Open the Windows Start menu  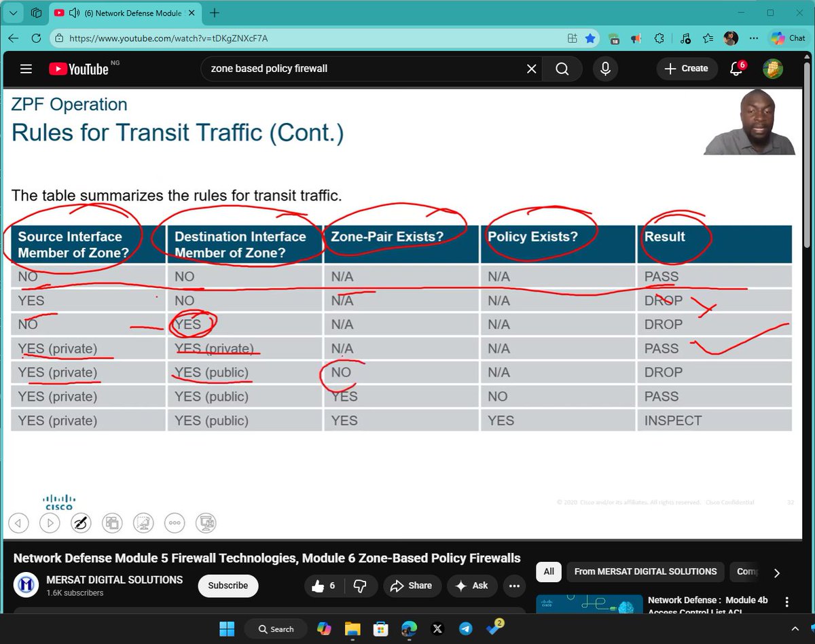tap(227, 629)
